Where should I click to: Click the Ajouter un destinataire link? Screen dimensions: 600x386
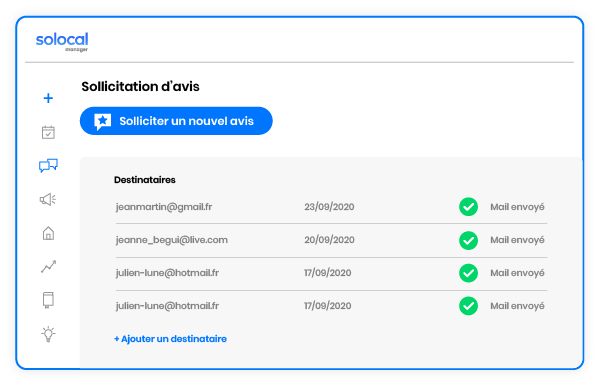coord(170,339)
